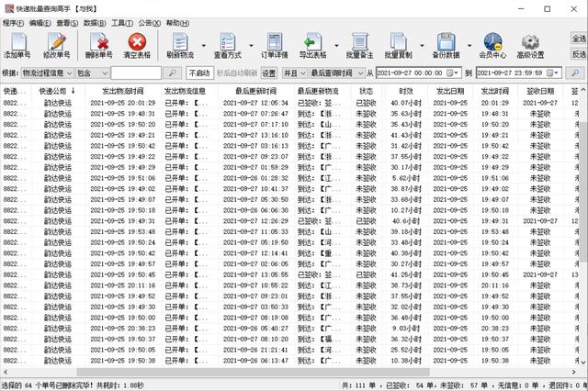This screenshot has height=391, width=588.
Task: Click scroll-right arrow of horizontal scrollbar
Action: point(574,372)
